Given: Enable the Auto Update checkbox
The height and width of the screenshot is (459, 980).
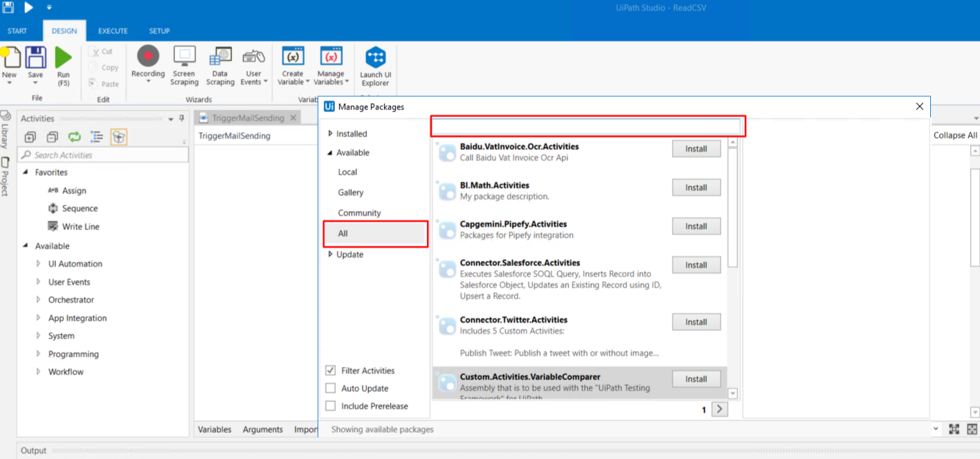Looking at the screenshot, I should (x=330, y=388).
